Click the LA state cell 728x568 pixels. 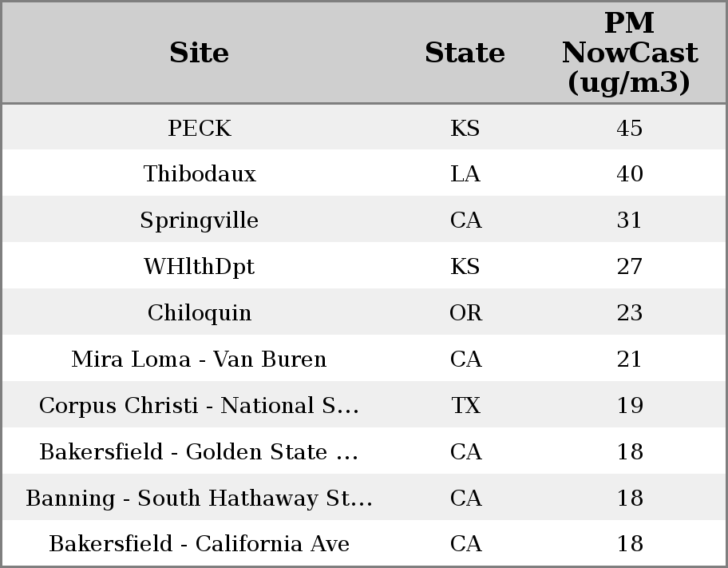tap(465, 174)
